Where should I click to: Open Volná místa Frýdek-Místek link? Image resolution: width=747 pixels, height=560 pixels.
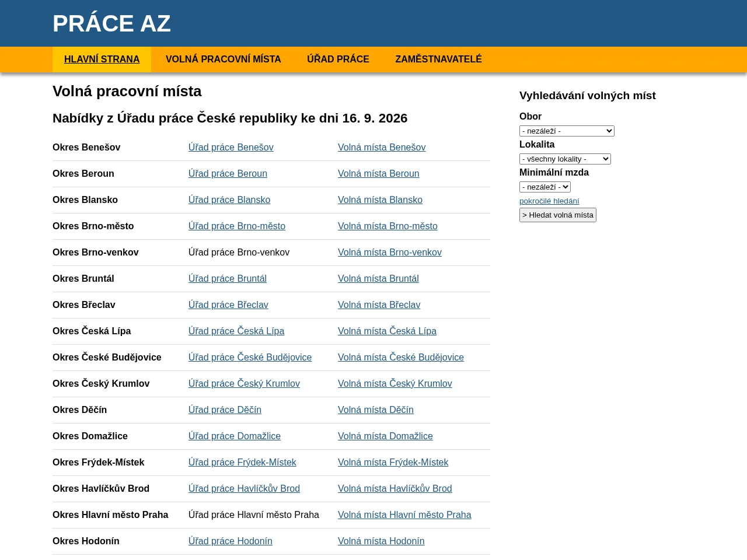tap(393, 463)
